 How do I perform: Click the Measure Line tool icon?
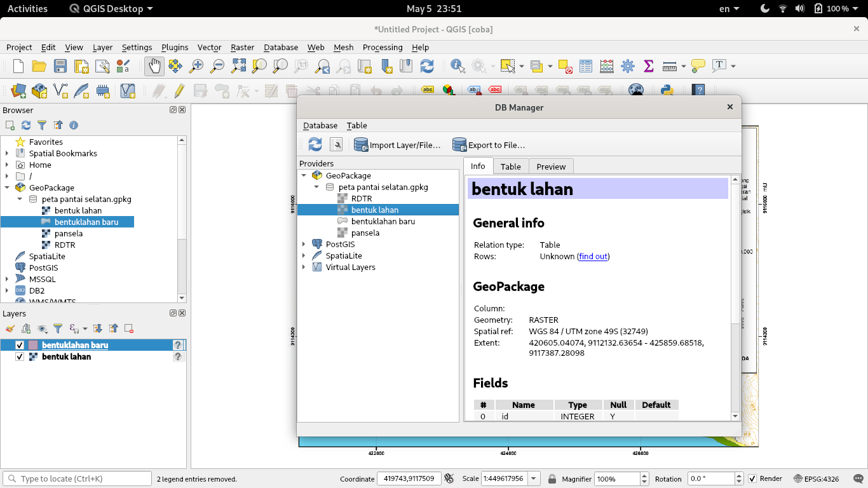click(x=671, y=65)
